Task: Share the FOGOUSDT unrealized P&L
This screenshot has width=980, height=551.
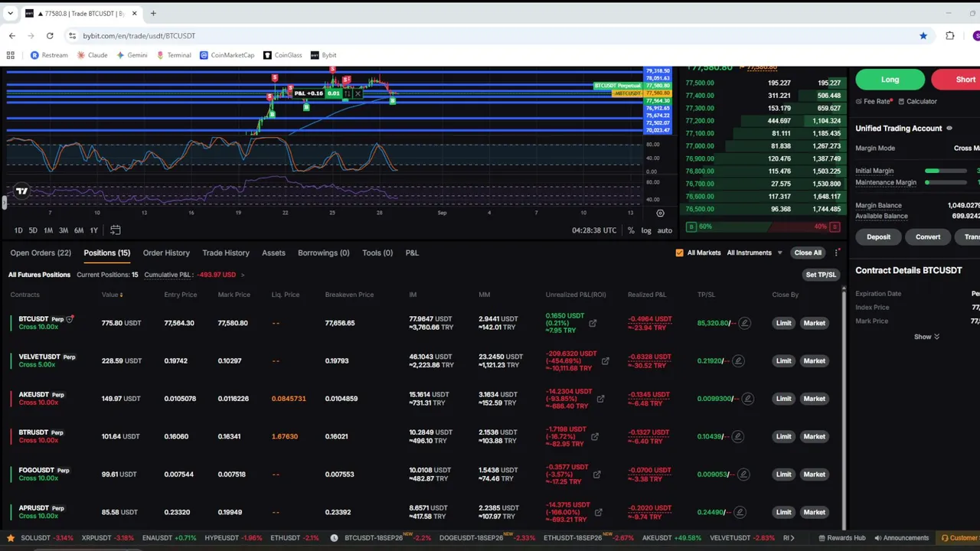Action: click(x=596, y=474)
